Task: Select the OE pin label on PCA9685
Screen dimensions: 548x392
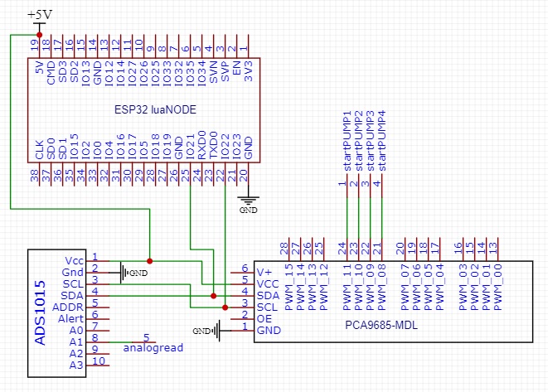Action: coord(264,318)
